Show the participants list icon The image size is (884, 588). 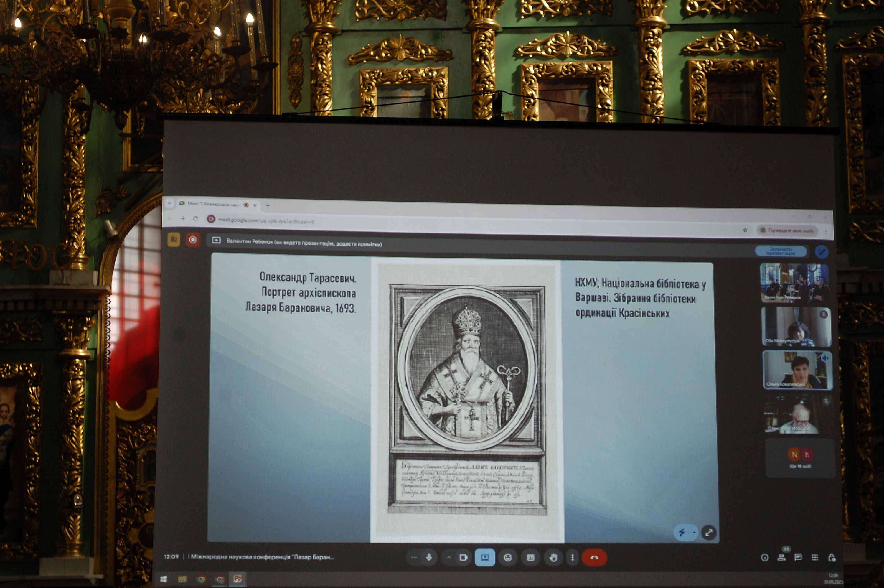point(782,557)
